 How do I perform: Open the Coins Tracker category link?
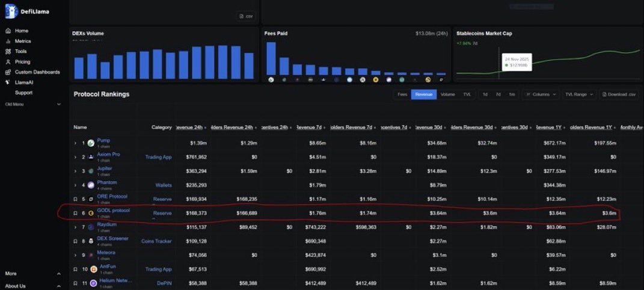[156, 241]
